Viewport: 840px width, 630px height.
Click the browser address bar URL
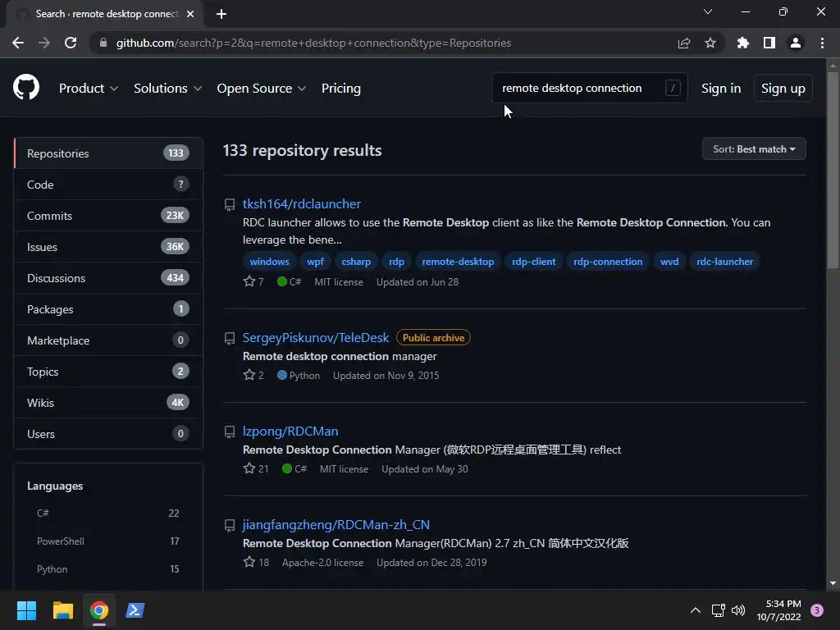(x=313, y=43)
